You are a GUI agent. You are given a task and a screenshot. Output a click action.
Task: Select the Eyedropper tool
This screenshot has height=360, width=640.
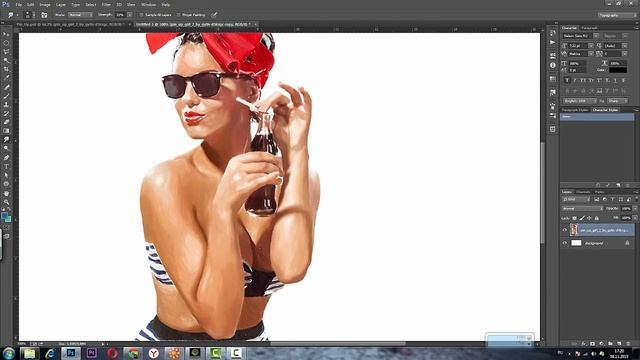click(x=6, y=78)
